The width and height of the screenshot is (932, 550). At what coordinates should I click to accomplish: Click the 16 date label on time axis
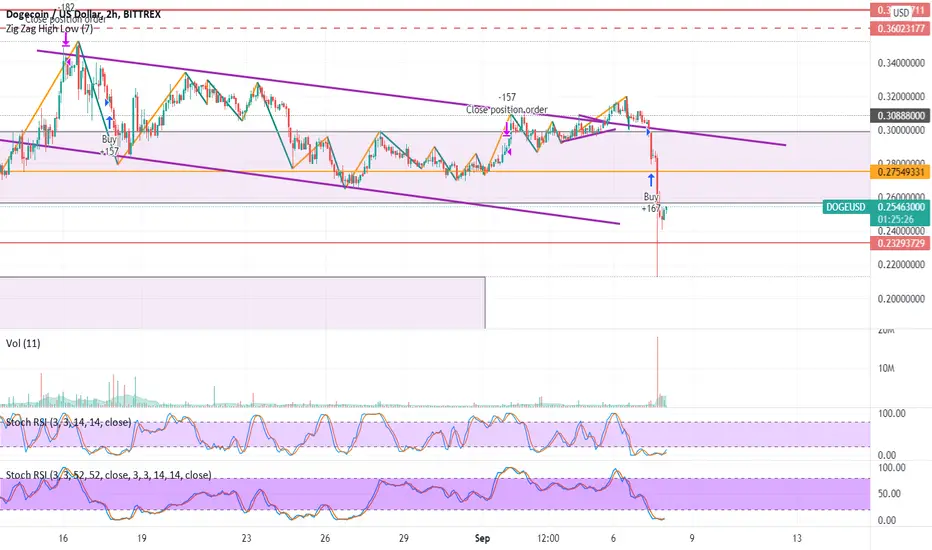click(63, 538)
